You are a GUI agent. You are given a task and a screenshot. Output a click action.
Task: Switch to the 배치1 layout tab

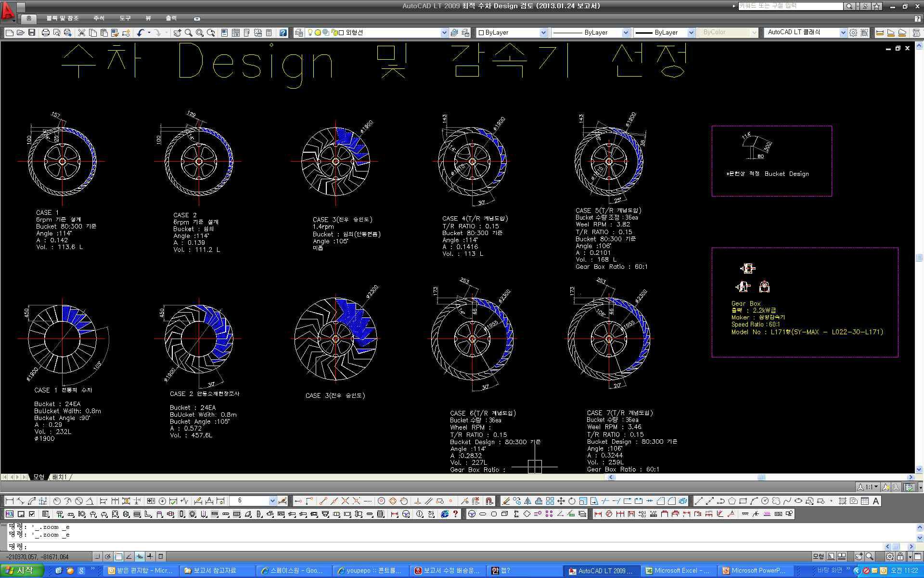[x=60, y=477]
